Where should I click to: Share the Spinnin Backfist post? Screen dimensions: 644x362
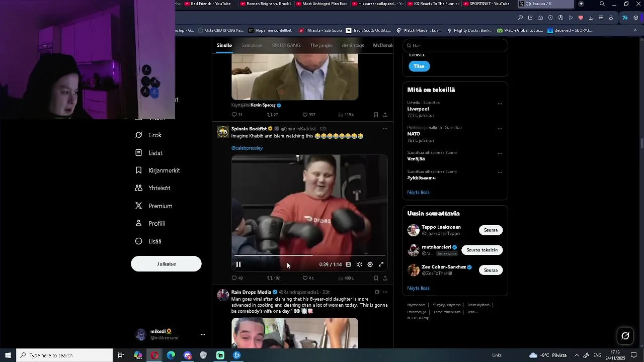pos(385,278)
